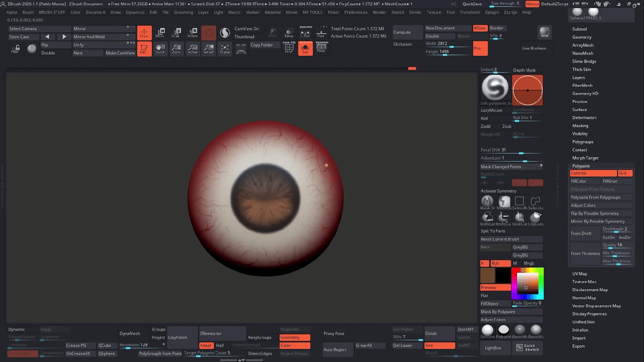
Task: Select the Move transform tool
Action: [160, 33]
